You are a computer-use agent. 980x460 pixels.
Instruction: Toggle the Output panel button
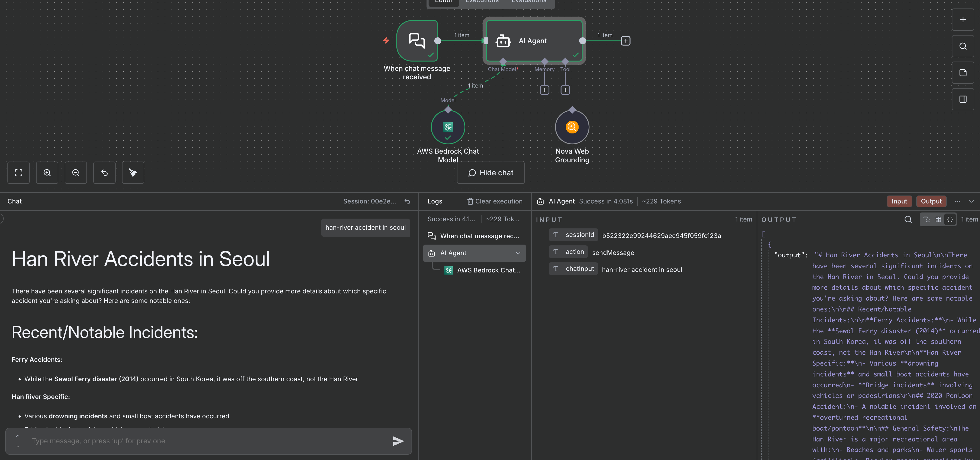(931, 201)
